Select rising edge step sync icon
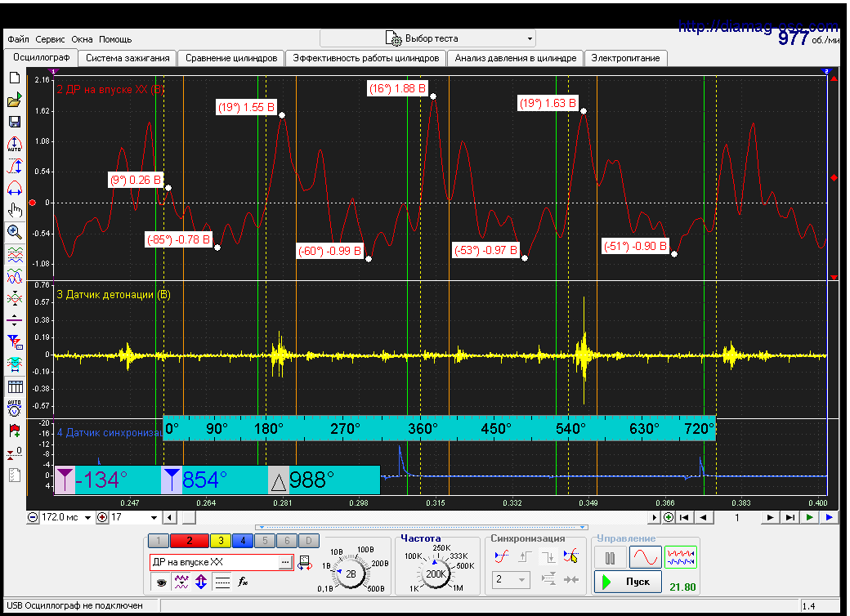This screenshot has height=616, width=850. (525, 556)
